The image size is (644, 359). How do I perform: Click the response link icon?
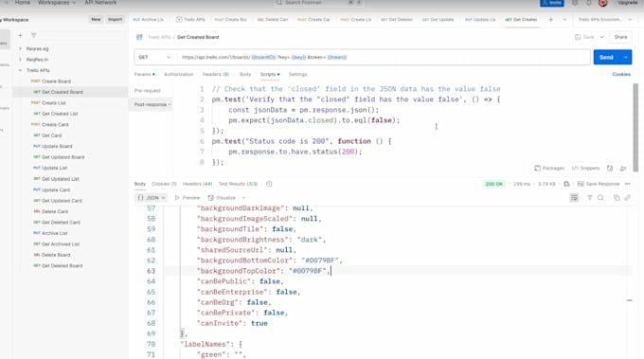(628, 198)
